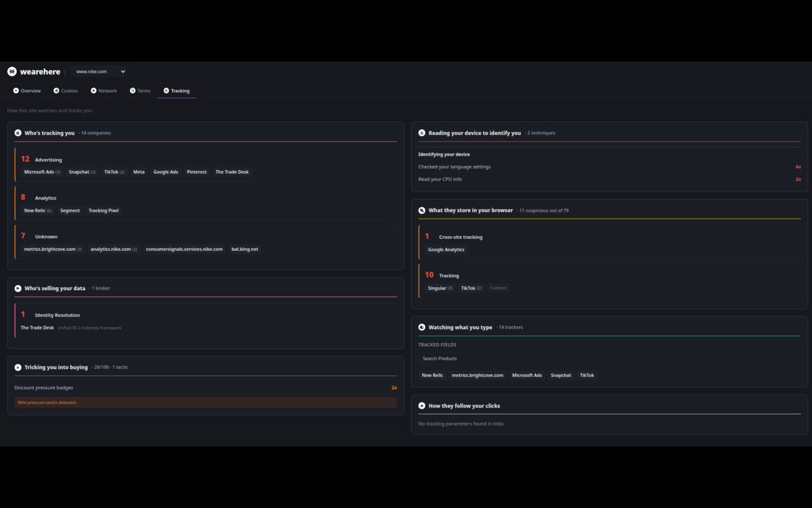Click the Who's selling your data icon
Image resolution: width=812 pixels, height=508 pixels.
[18, 288]
